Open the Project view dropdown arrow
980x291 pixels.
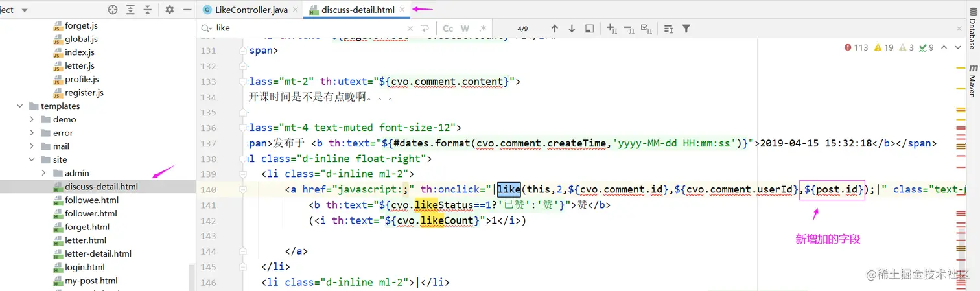25,10
